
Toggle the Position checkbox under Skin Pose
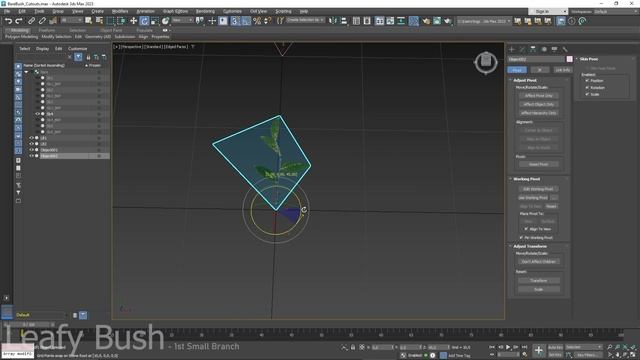pos(587,81)
